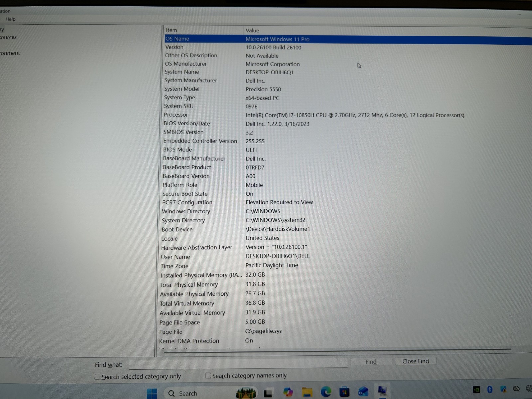The width and height of the screenshot is (532, 399).
Task: Select the Embedded Controller Version row
Action: [x=348, y=141]
